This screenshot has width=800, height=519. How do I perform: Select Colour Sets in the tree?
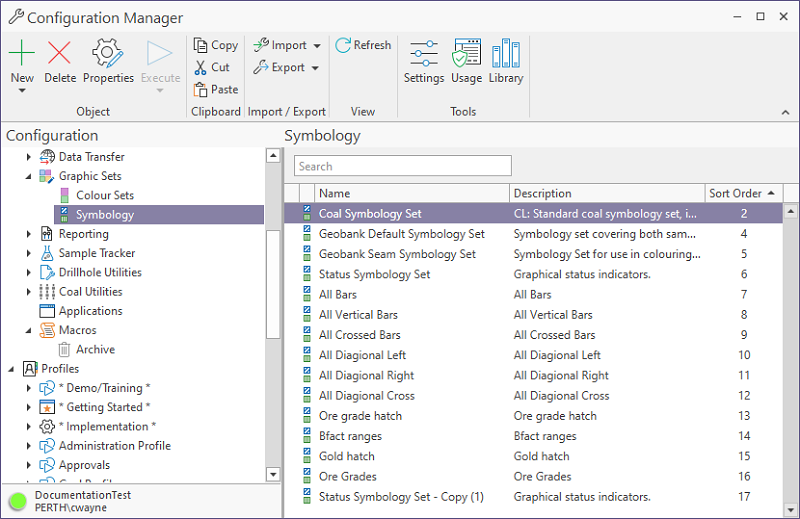click(104, 195)
